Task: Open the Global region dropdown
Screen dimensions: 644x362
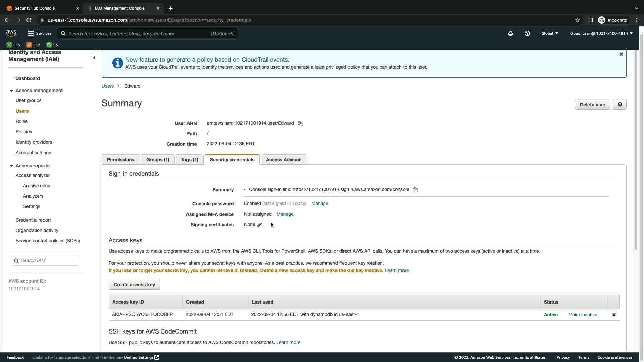Action: [549, 33]
